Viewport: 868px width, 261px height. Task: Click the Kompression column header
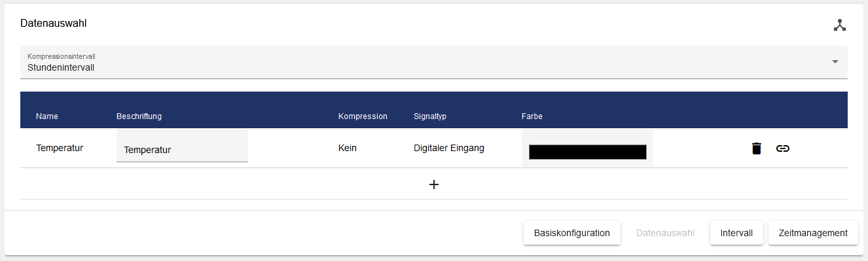363,116
